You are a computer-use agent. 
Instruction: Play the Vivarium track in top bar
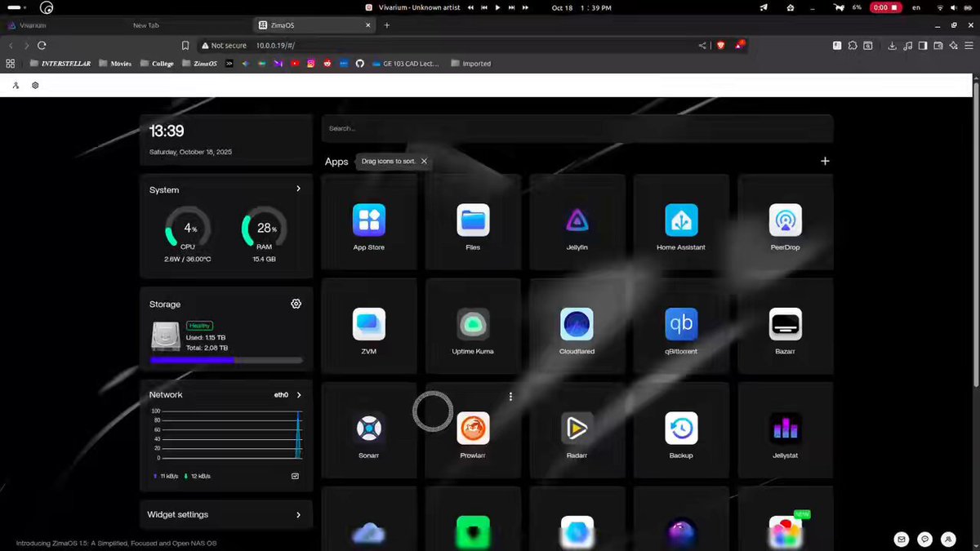click(497, 7)
